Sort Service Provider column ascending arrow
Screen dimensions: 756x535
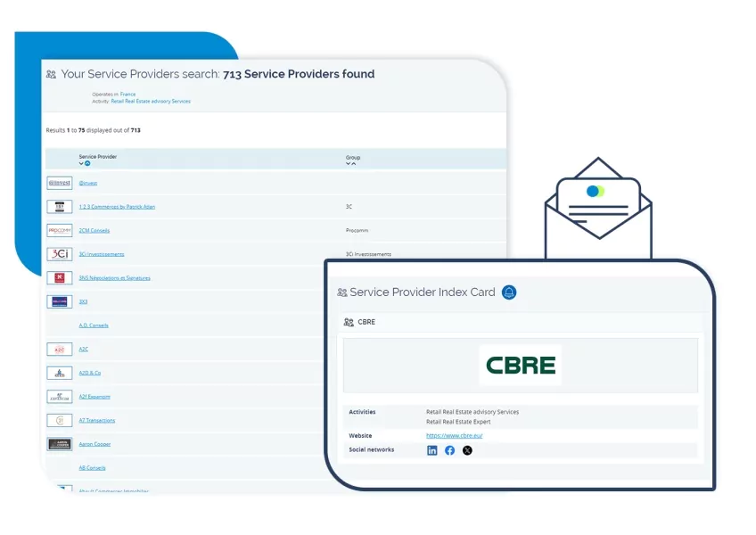pyautogui.click(x=87, y=164)
